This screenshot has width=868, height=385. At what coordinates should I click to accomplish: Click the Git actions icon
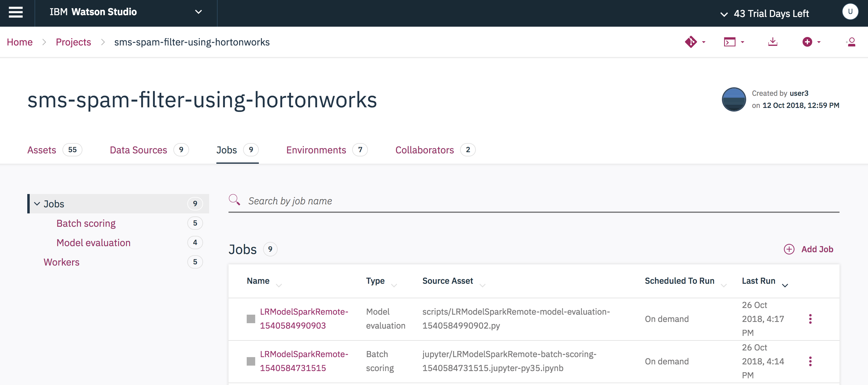[x=691, y=42]
